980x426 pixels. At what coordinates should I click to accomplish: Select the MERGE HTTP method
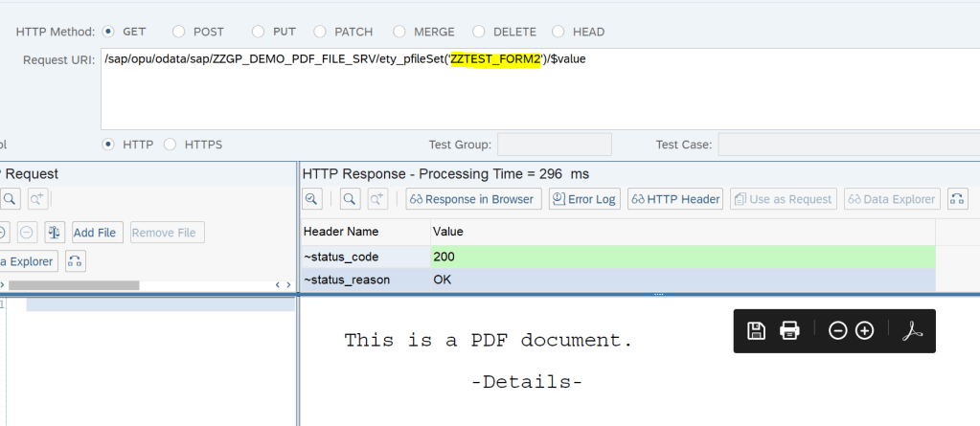click(x=399, y=32)
